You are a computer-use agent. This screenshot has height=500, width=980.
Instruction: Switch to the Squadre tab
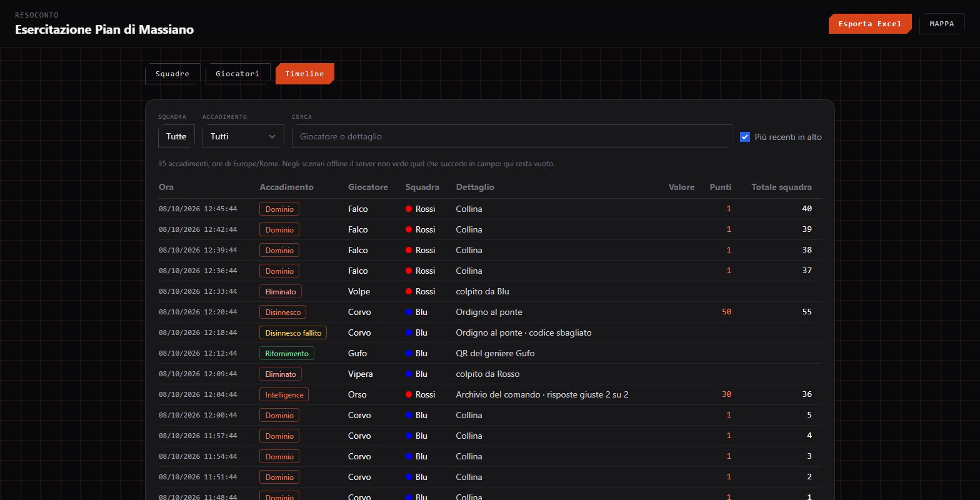[x=172, y=74]
